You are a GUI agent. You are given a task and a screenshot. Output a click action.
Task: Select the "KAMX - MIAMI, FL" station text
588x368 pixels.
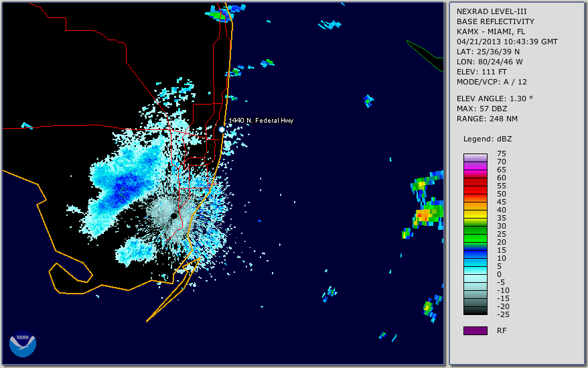(491, 32)
